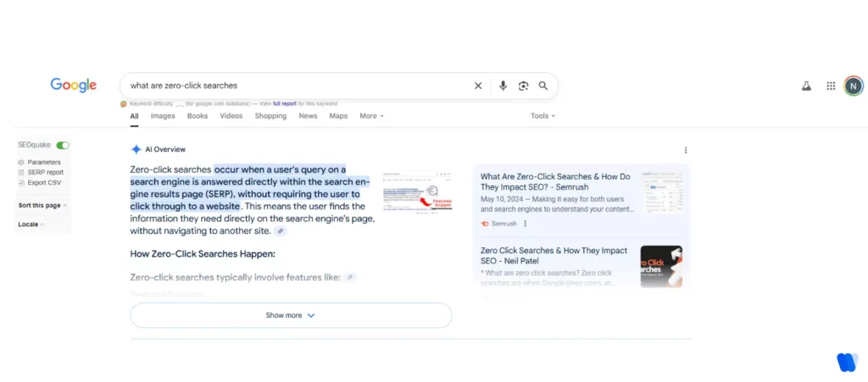
Task: Click the 'How Zero-Click Searches Happen:' heading
Action: coord(203,254)
